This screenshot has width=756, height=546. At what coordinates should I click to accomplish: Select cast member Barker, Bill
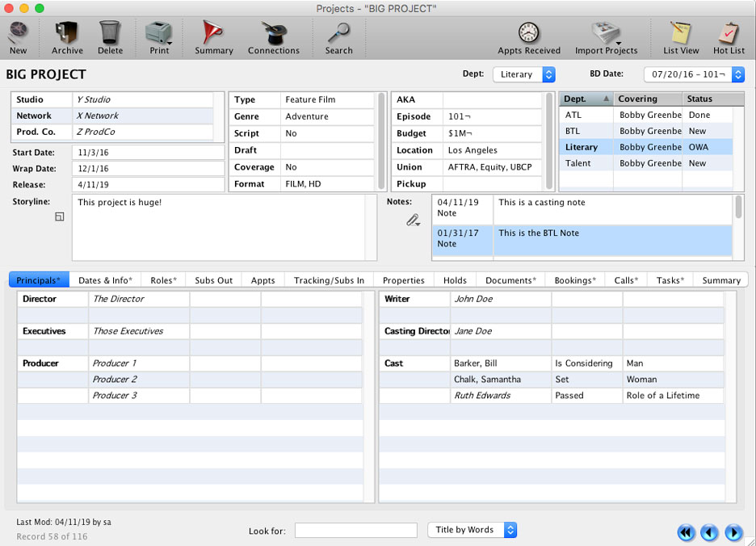476,363
